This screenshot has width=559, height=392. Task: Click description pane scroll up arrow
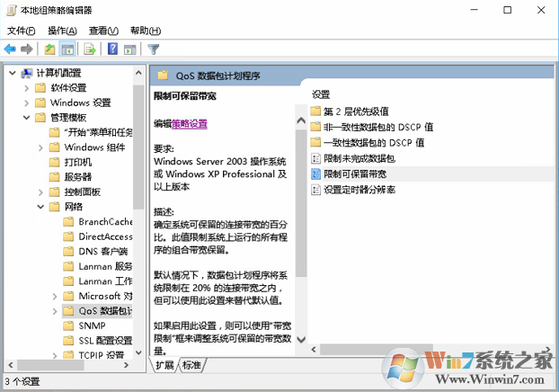point(301,120)
